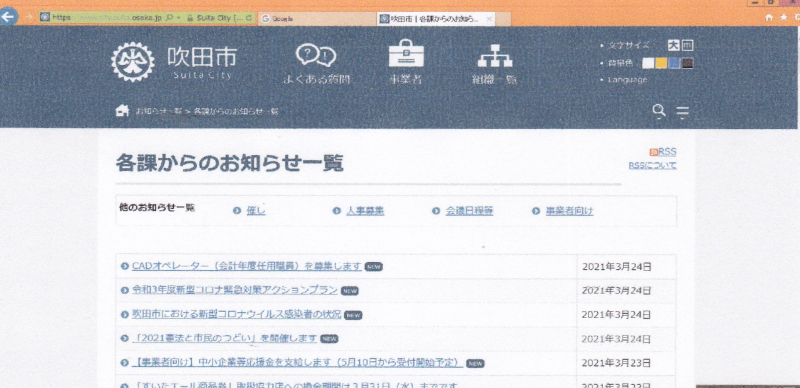Click NEW badge on CADオペレーター row
This screenshot has width=800, height=388.
tap(374, 266)
